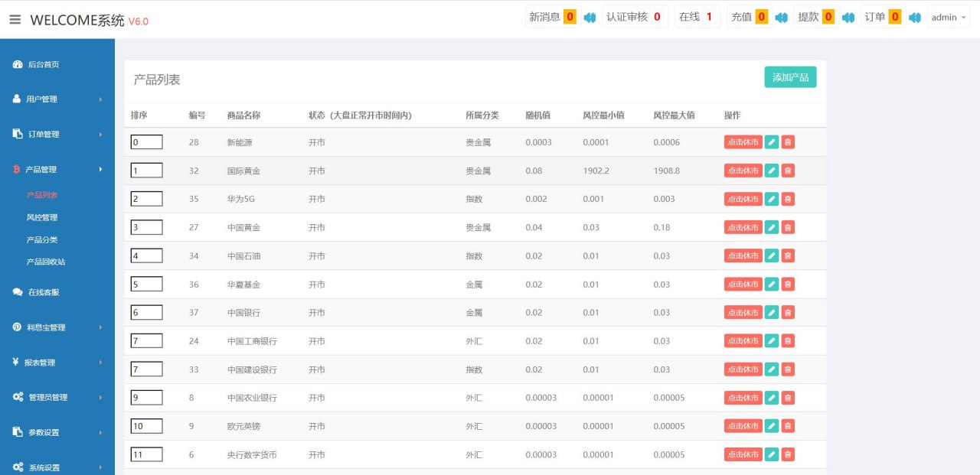Go to 产品回收站 submenu item
The width and height of the screenshot is (980, 475).
46,262
